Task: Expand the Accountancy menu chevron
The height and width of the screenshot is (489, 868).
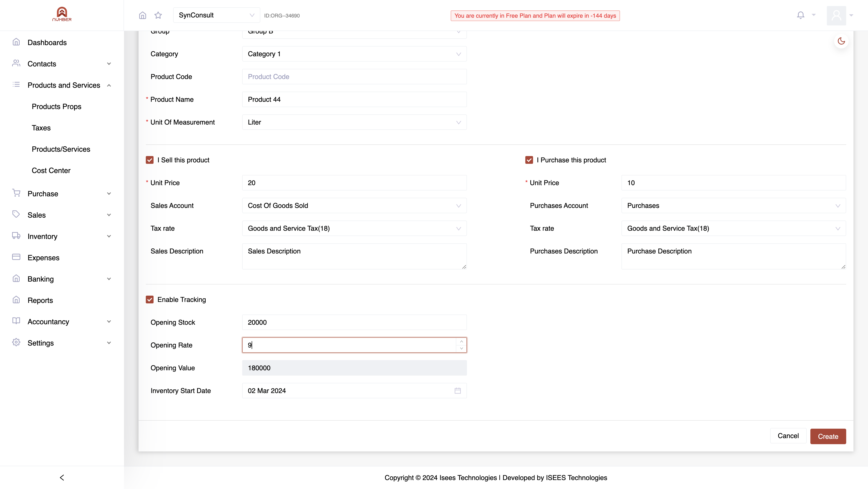Action: pyautogui.click(x=109, y=322)
